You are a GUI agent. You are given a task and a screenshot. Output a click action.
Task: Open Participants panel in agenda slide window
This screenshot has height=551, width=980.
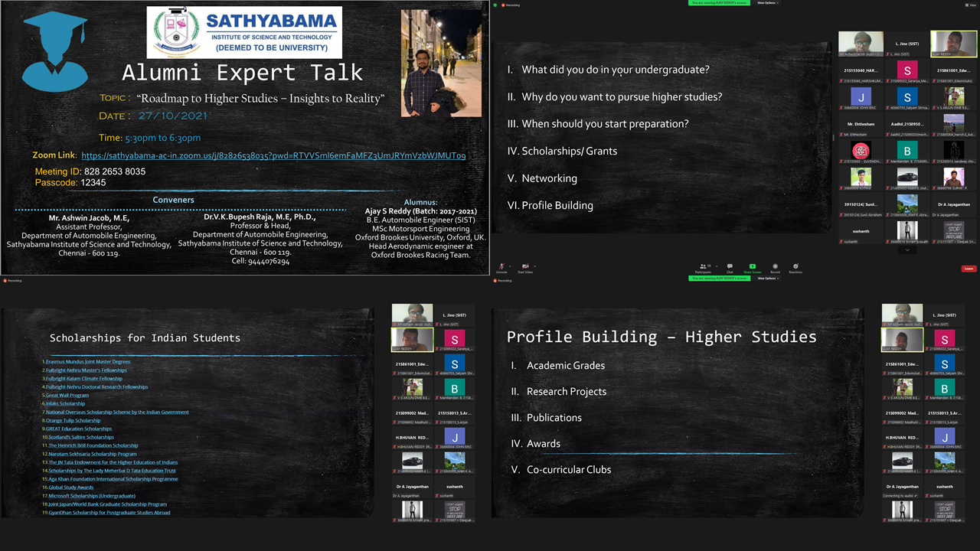tap(703, 268)
